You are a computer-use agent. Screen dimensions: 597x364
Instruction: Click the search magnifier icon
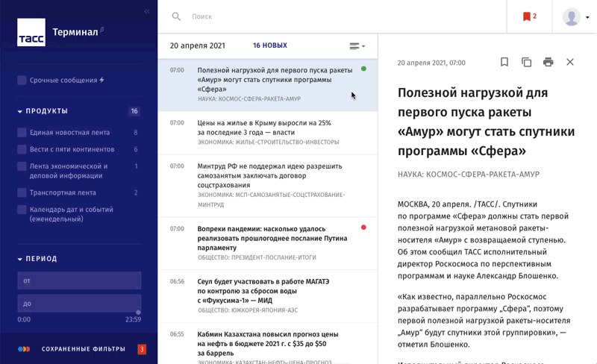point(176,16)
